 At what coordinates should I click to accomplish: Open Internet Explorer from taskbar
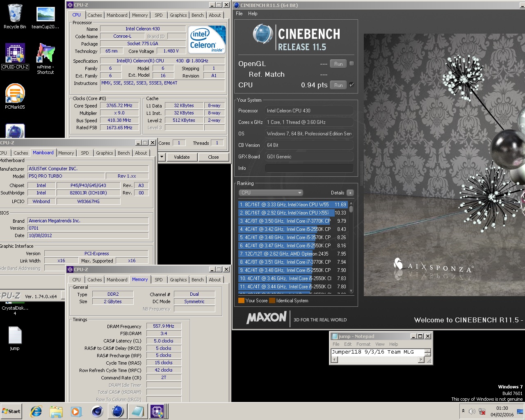tap(36, 411)
